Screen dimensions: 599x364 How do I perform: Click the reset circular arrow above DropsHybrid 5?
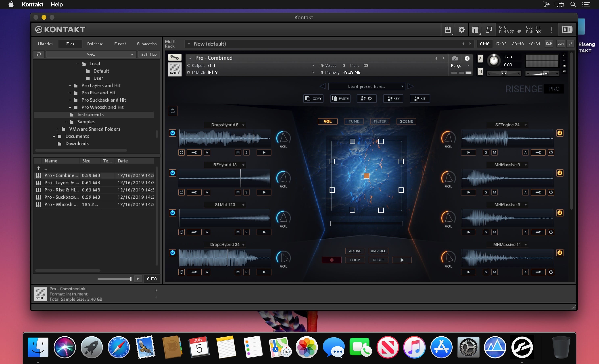pyautogui.click(x=173, y=111)
